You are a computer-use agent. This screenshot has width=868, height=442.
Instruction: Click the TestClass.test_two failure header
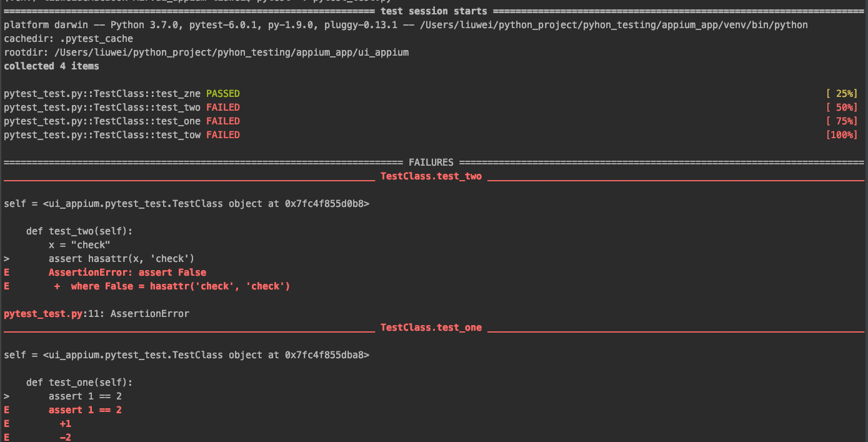point(431,176)
